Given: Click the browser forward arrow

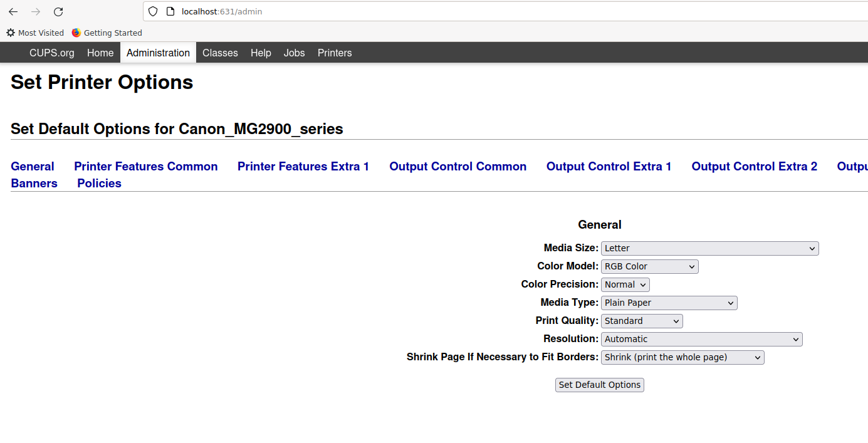Looking at the screenshot, I should click(x=36, y=12).
